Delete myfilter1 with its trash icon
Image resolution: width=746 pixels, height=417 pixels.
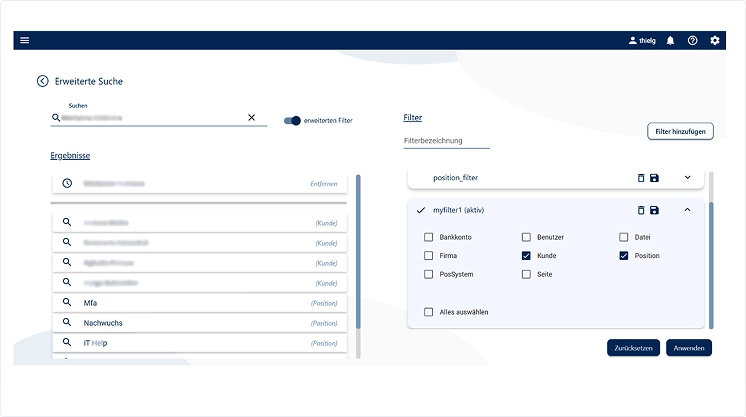641,210
